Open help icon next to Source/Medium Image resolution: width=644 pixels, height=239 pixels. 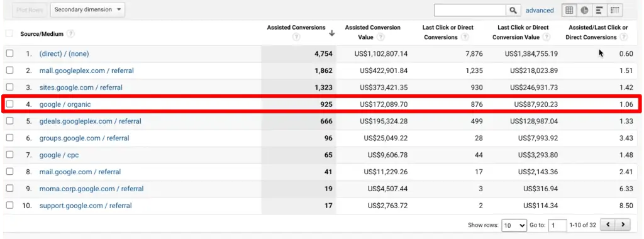click(x=70, y=34)
